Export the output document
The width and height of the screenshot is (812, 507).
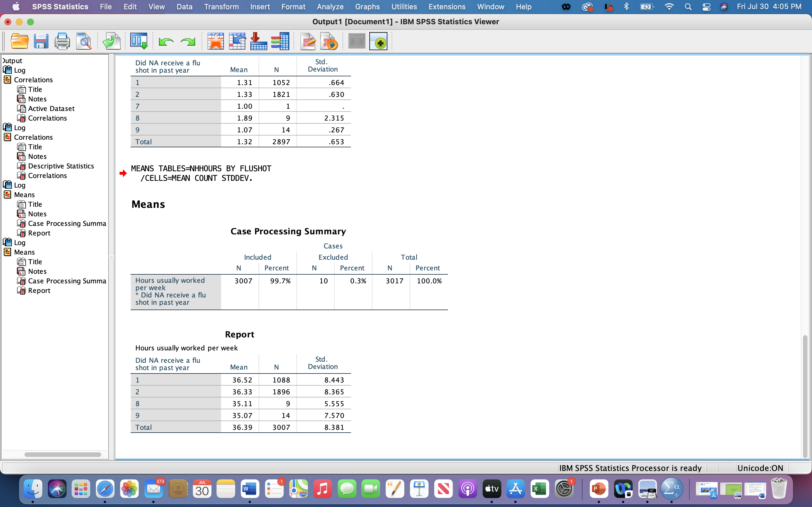pos(111,41)
